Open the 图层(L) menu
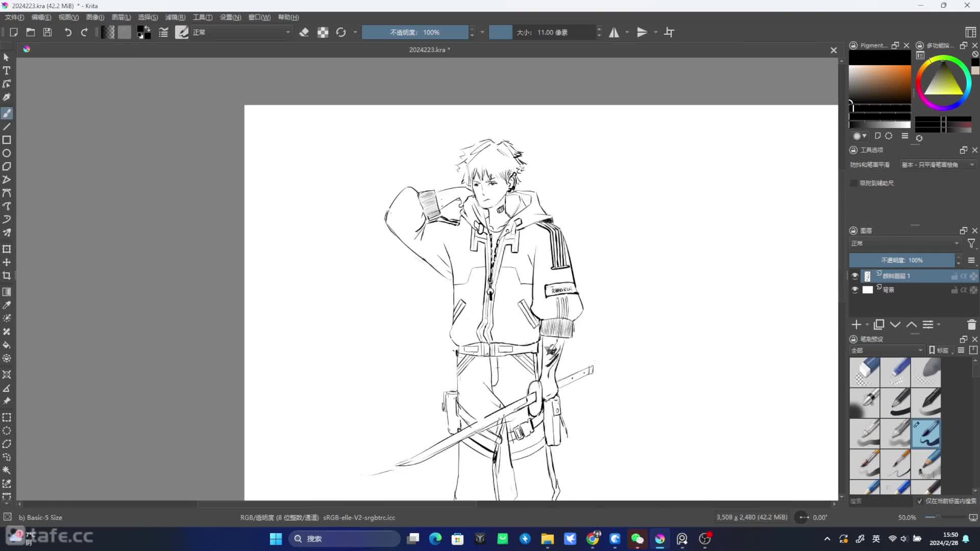The height and width of the screenshot is (551, 980). click(x=121, y=17)
